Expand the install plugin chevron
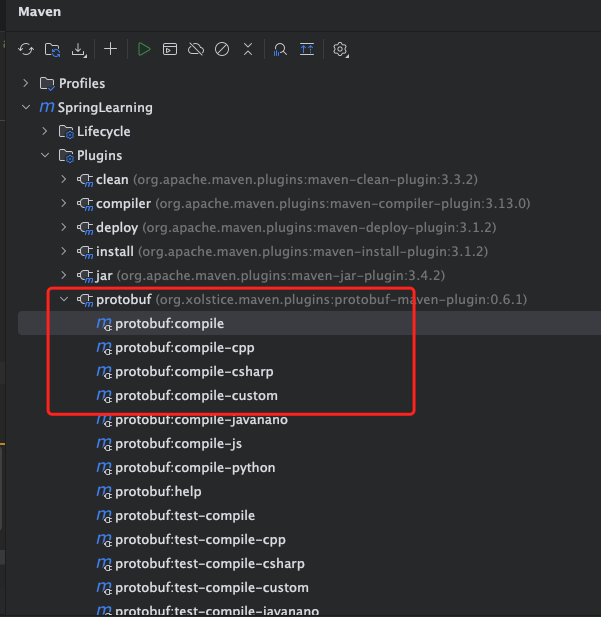The height and width of the screenshot is (617, 601). point(64,251)
